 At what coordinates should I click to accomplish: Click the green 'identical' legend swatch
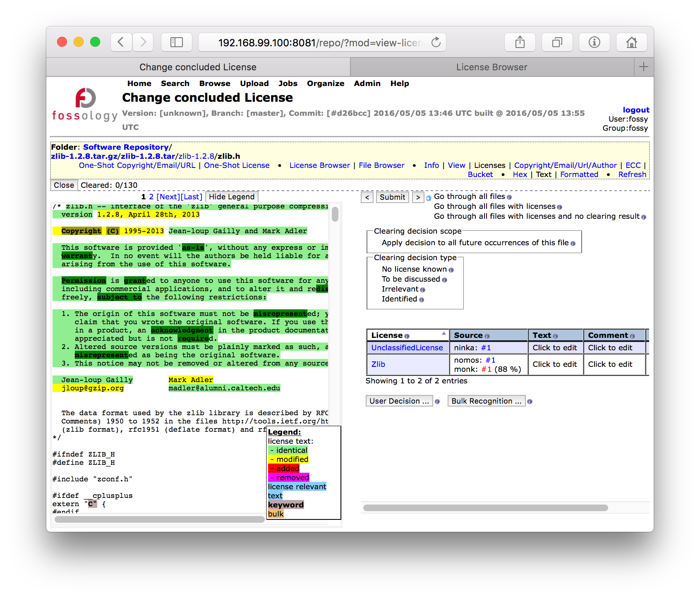[288, 450]
